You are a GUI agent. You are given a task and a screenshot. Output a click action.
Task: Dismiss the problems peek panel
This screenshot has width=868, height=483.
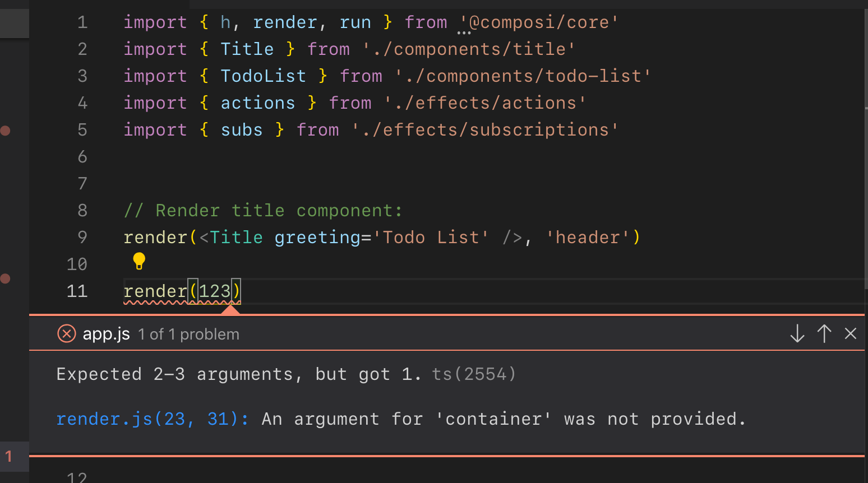click(850, 333)
